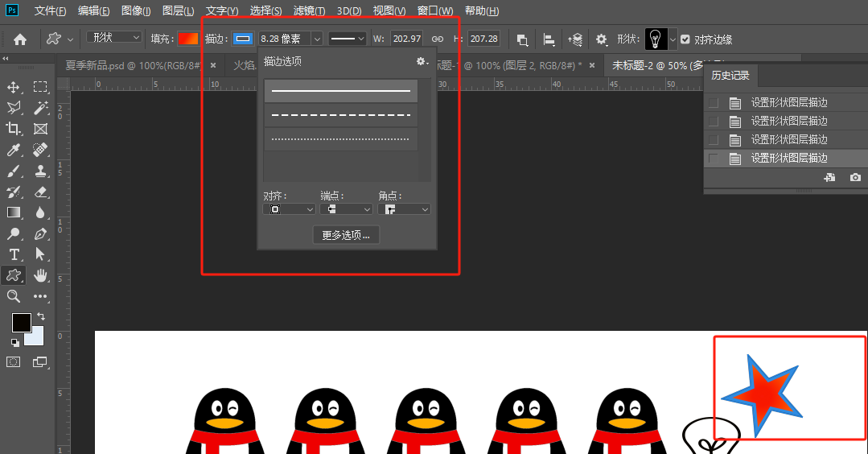
Task: Open the path alignment icon
Action: [549, 39]
